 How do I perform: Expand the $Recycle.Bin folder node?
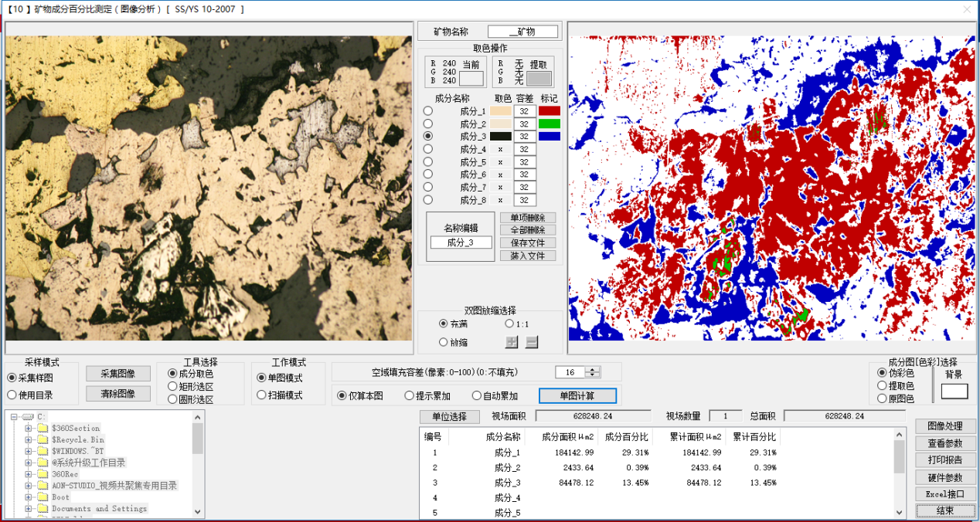(29, 439)
